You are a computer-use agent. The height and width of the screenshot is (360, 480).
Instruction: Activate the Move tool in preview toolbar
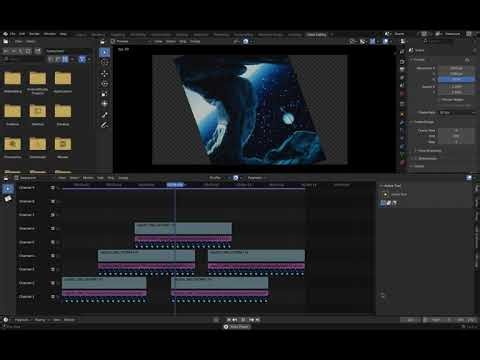(x=104, y=74)
